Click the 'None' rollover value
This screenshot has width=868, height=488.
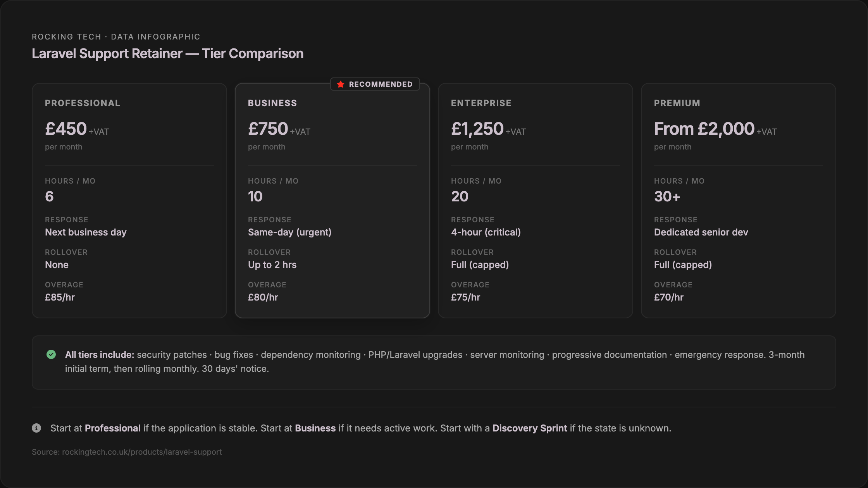tap(57, 265)
